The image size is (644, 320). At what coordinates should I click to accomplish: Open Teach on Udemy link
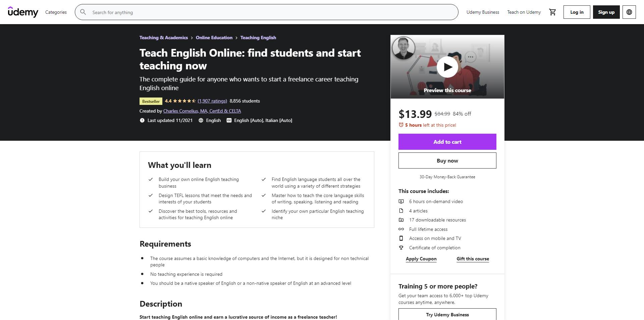click(524, 12)
